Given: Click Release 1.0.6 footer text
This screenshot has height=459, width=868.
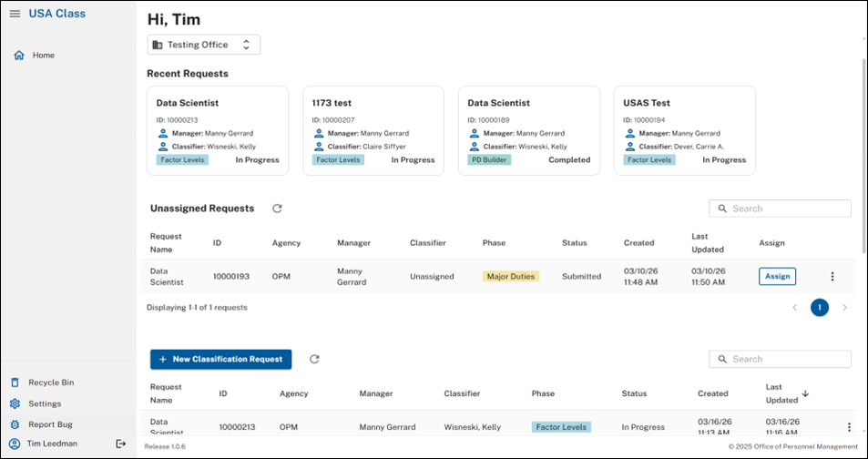Looking at the screenshot, I should tap(165, 446).
